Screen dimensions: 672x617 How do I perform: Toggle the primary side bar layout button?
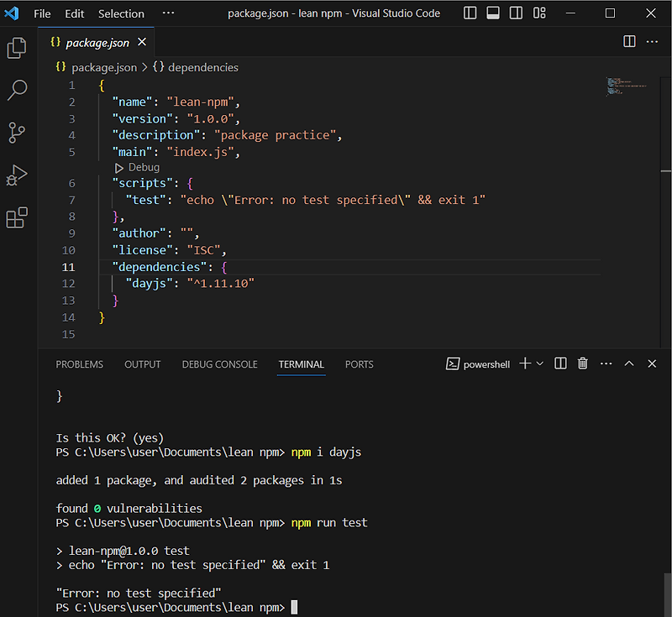[470, 13]
